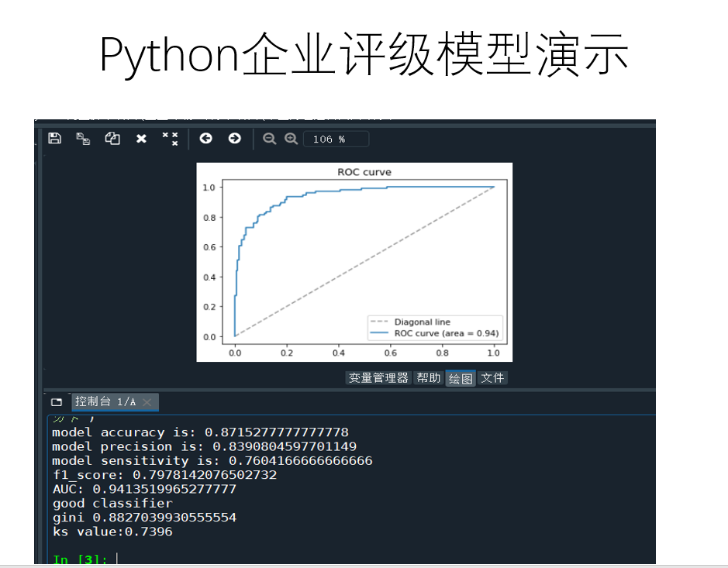Click the 'f1_score: 0.7978142076502732' line
Viewport: 728px width, 568px height.
click(165, 475)
